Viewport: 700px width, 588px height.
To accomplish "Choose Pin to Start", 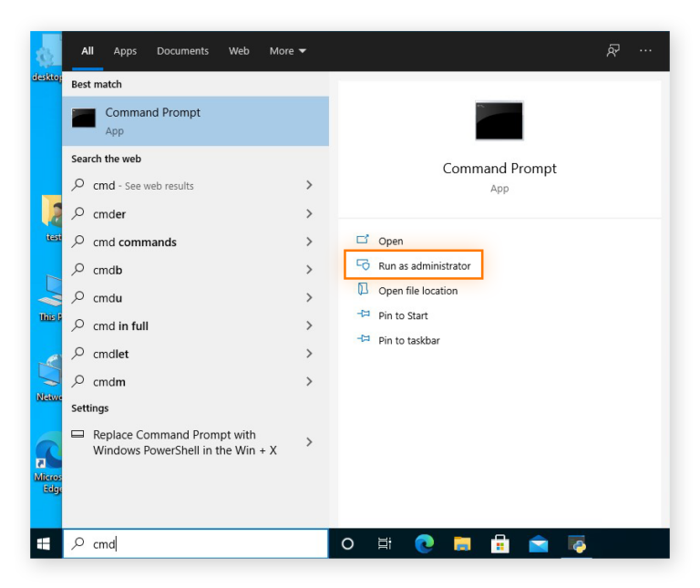I will point(403,315).
